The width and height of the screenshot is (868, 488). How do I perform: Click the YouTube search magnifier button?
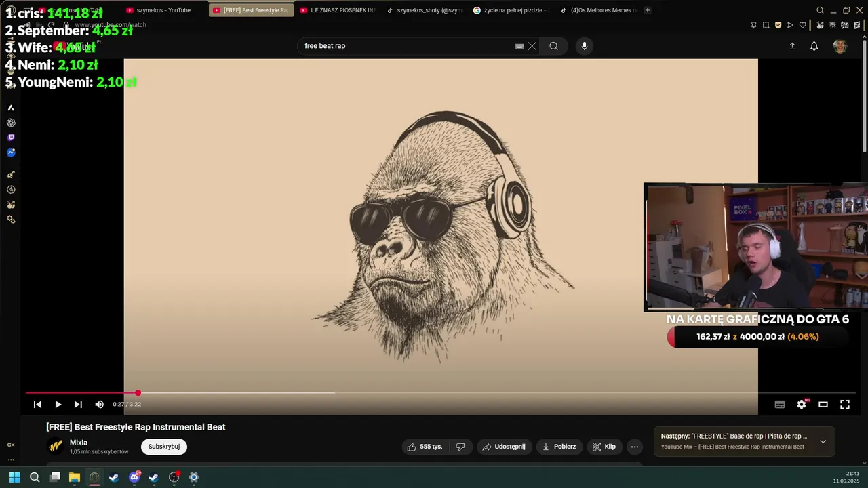(x=553, y=46)
